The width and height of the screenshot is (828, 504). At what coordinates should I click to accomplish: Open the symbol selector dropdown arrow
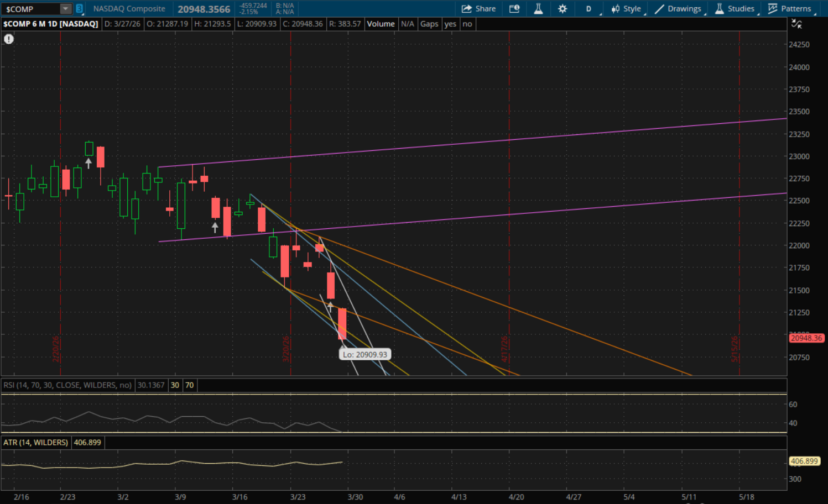(x=65, y=9)
